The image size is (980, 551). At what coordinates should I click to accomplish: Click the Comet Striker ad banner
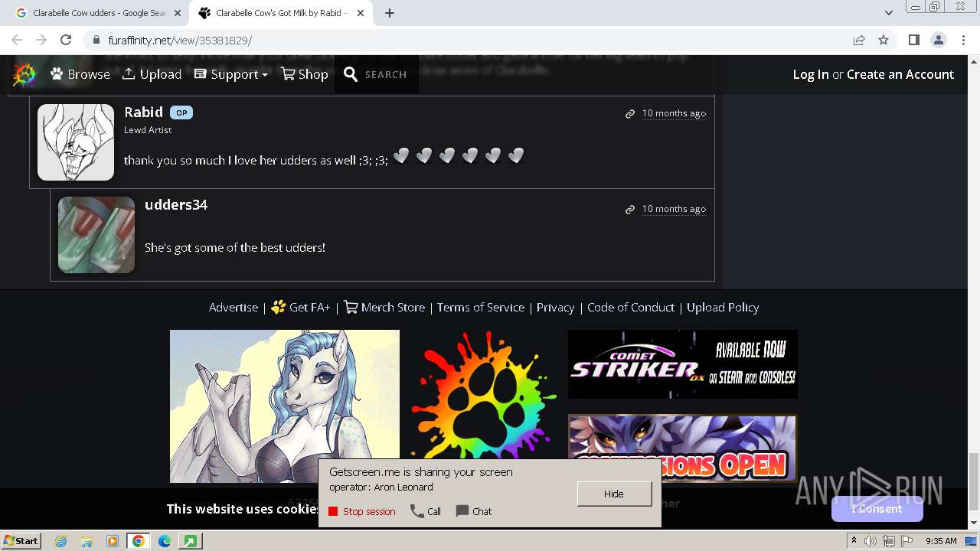pyautogui.click(x=683, y=364)
